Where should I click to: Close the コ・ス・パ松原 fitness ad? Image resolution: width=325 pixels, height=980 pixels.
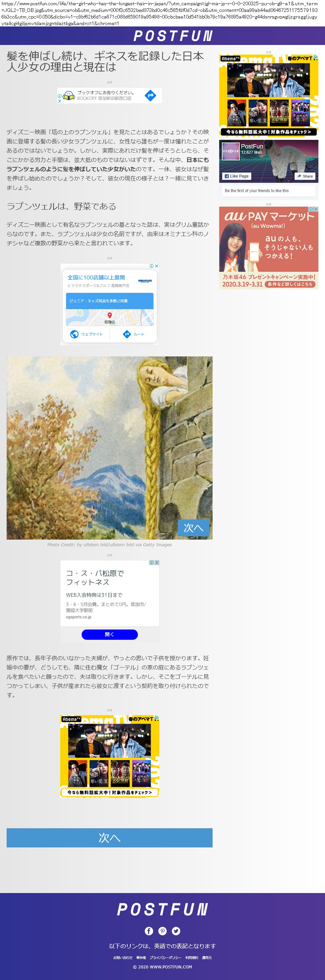156,563
